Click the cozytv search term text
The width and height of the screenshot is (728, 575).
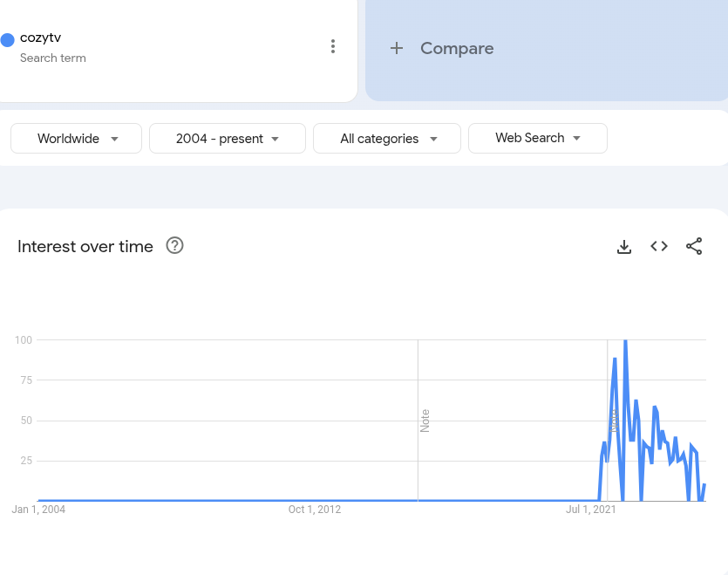coord(40,38)
